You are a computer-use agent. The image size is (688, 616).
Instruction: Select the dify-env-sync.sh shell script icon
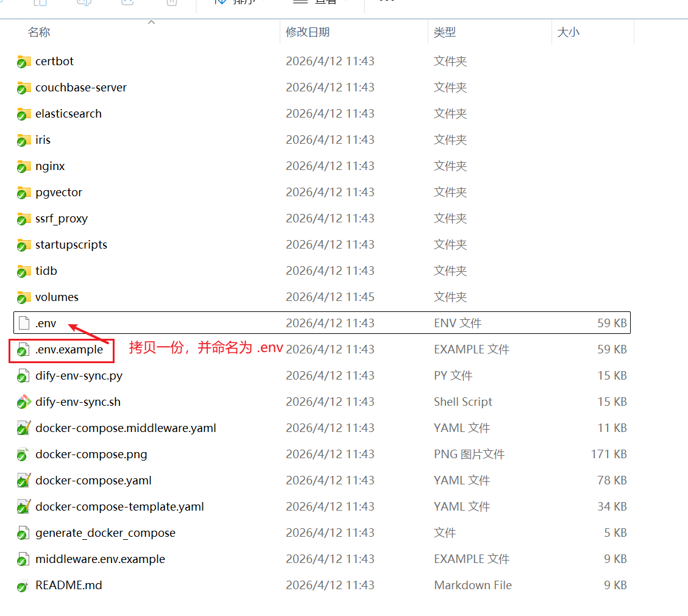[x=24, y=402]
